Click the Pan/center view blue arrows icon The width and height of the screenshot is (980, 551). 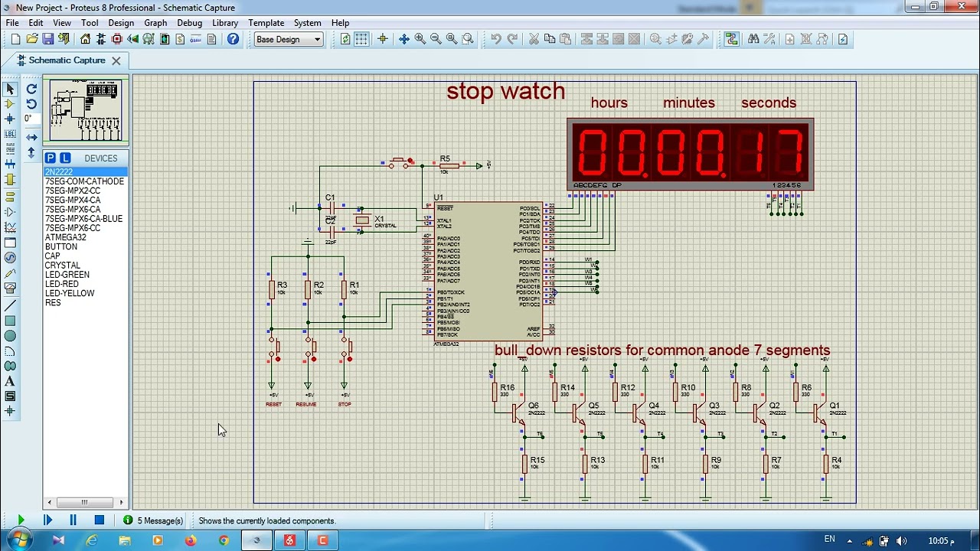click(403, 39)
